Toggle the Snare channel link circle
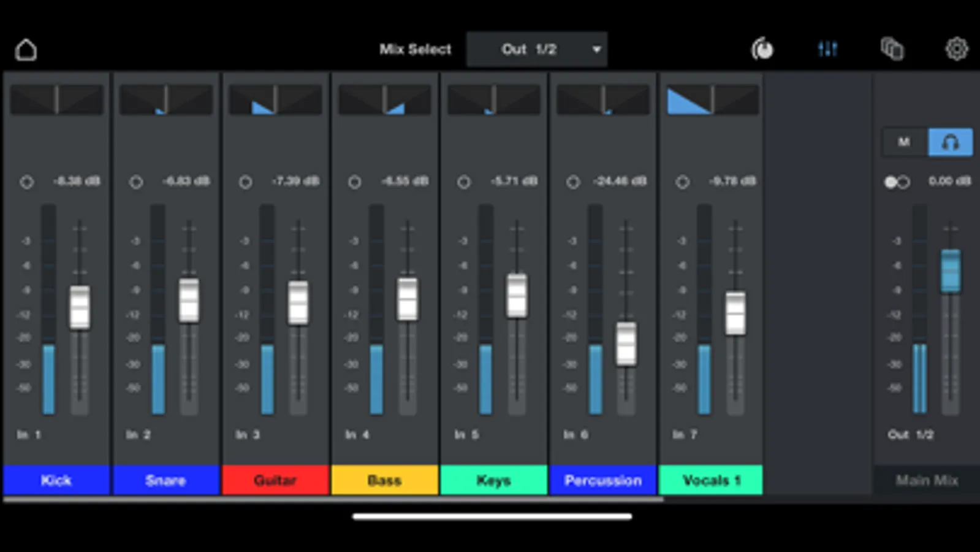980x552 pixels. (136, 182)
